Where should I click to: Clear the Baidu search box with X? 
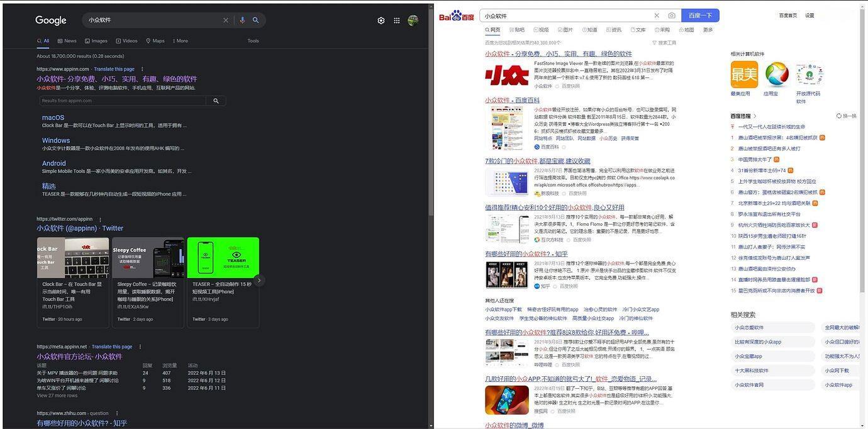click(x=657, y=16)
